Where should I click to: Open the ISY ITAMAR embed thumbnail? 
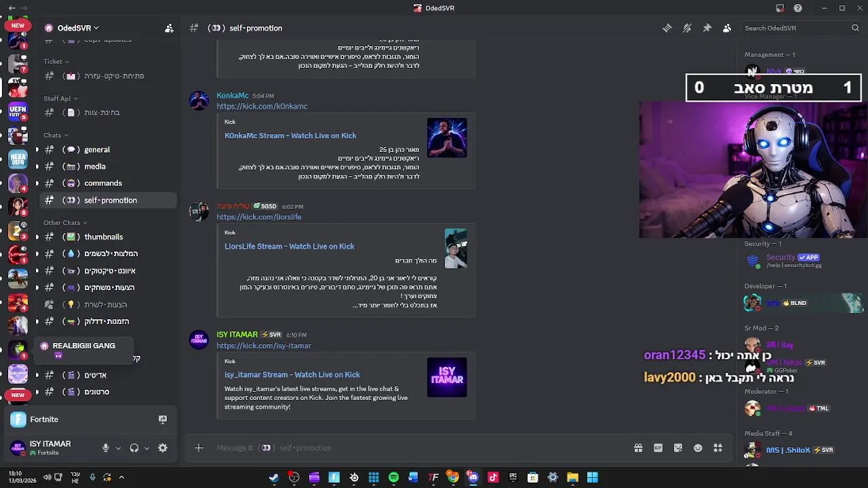pyautogui.click(x=447, y=378)
